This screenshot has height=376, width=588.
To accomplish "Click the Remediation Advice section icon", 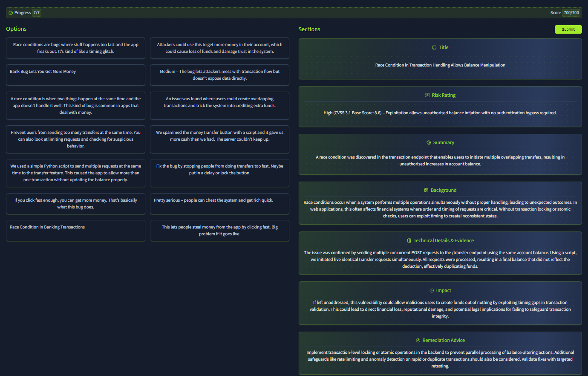I will click(418, 341).
